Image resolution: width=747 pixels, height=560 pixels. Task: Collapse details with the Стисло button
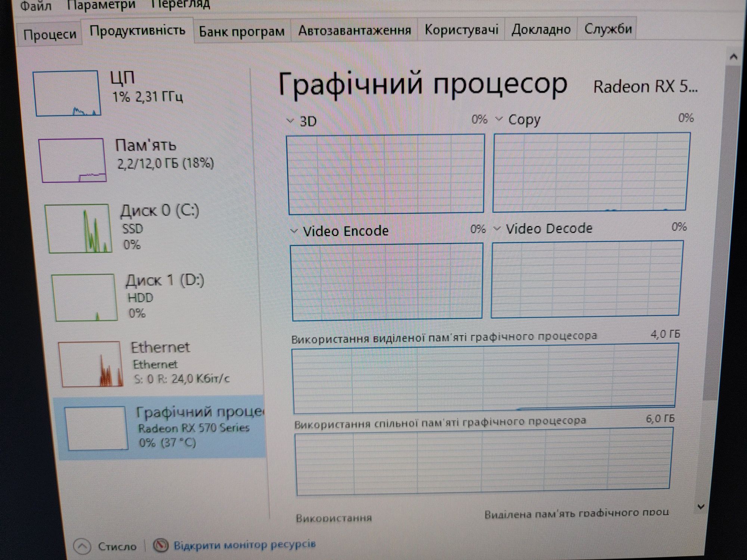(106, 547)
